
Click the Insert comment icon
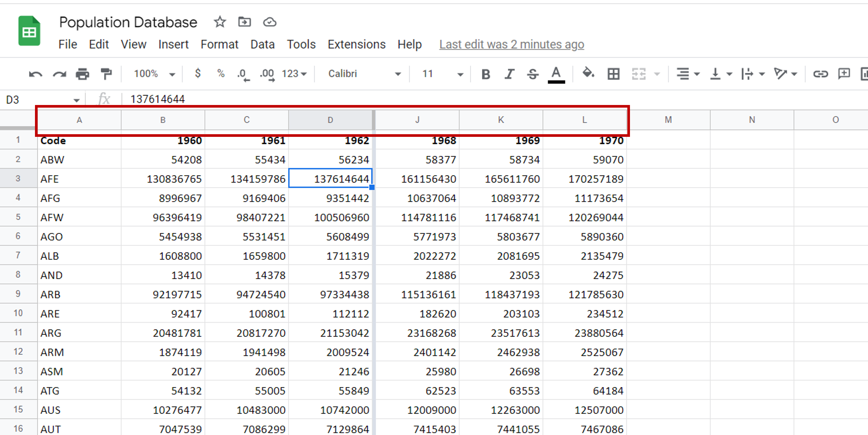click(x=844, y=74)
